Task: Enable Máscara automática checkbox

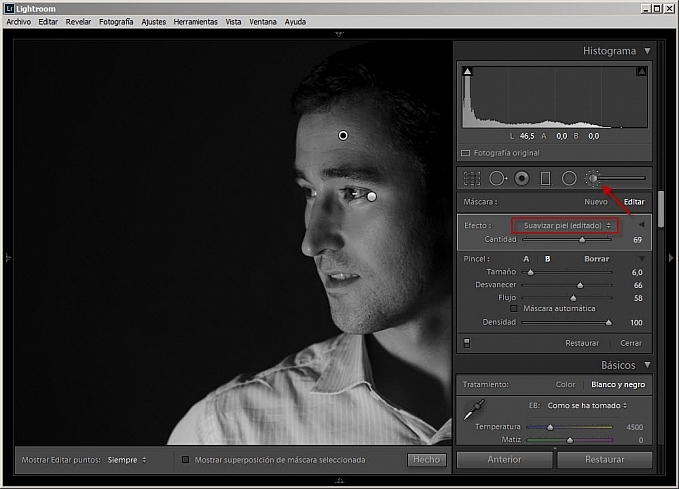Action: coord(514,308)
